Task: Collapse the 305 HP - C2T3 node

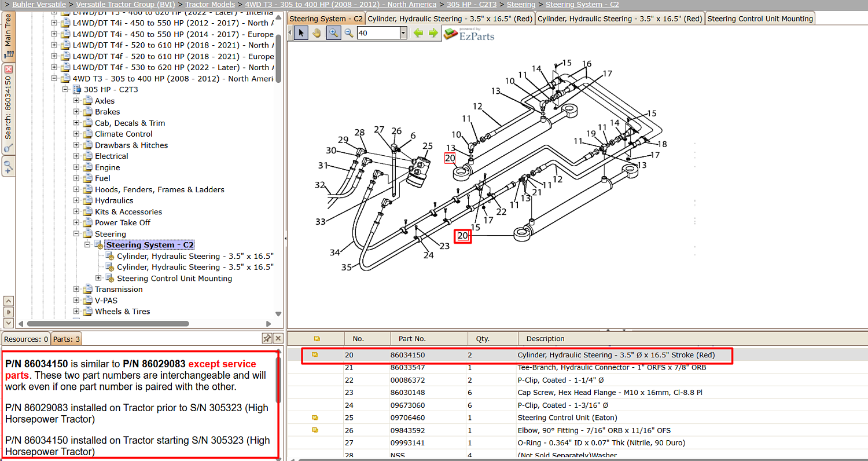Action: (x=65, y=90)
